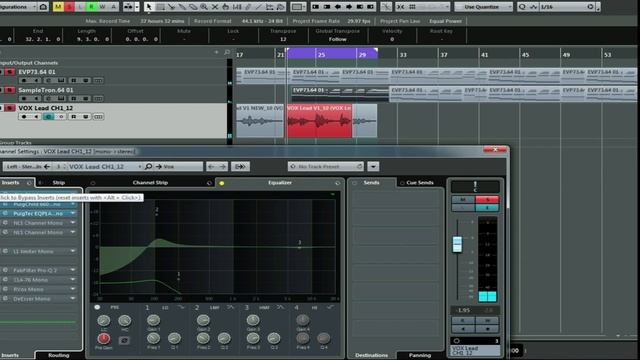Screen dimensions: 640x360
Task: Open the Cue Sends tab
Action: coord(420,182)
